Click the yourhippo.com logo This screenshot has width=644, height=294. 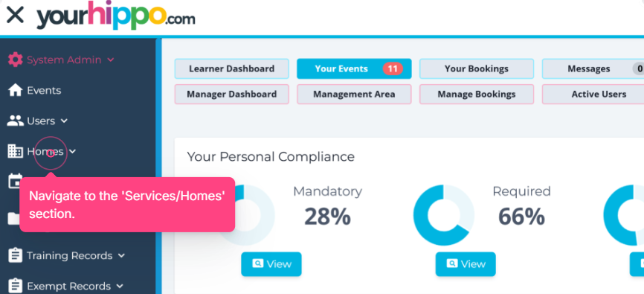[x=116, y=16]
